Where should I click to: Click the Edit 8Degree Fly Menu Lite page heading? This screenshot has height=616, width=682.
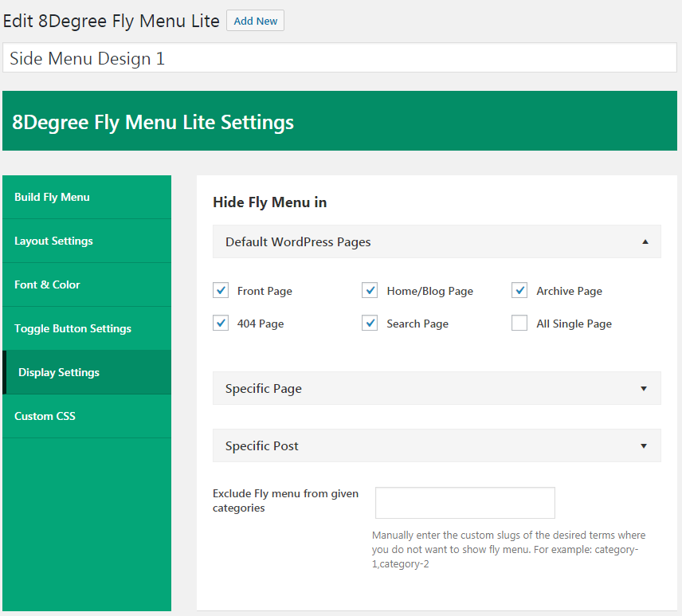112,22
